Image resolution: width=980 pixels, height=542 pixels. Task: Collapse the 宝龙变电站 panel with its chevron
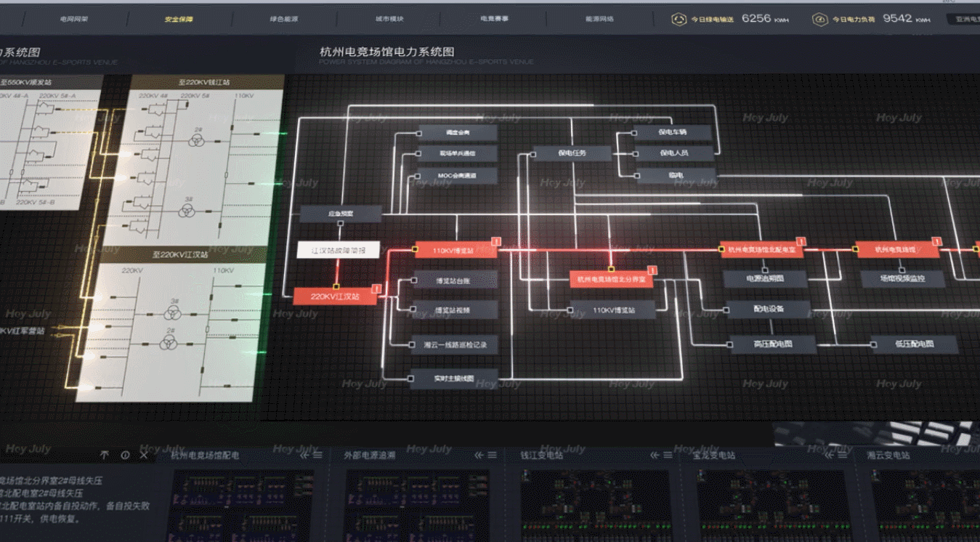[828, 456]
